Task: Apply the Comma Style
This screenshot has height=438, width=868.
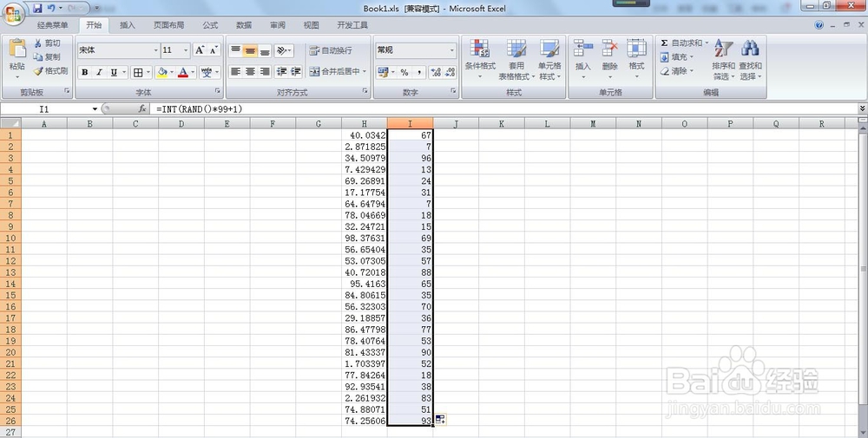Action: pos(419,72)
